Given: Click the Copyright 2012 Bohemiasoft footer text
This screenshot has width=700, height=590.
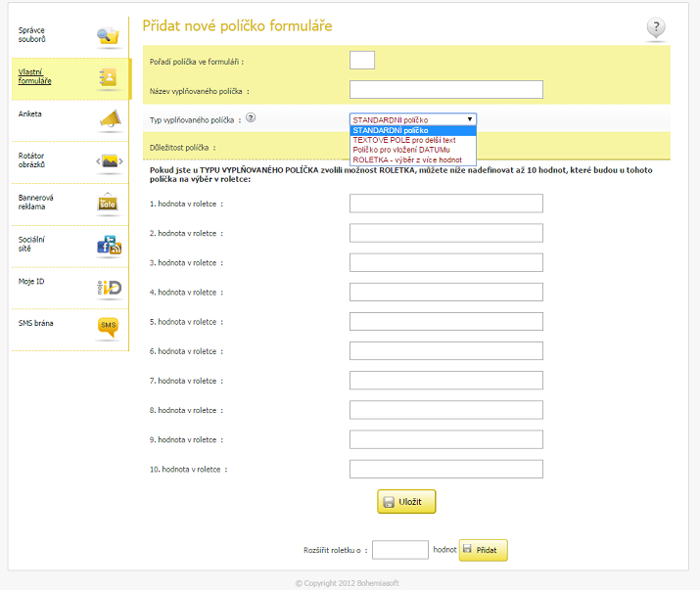Looking at the screenshot, I should click(347, 583).
